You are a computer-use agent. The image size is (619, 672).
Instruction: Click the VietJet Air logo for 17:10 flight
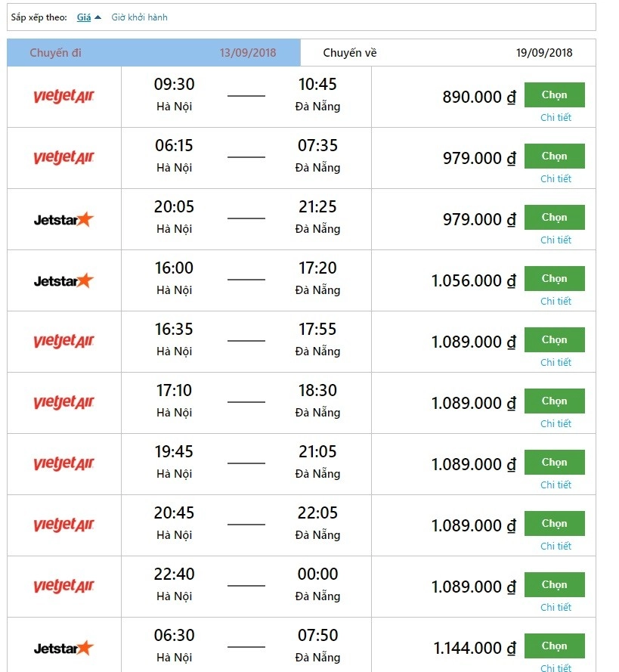[63, 403]
